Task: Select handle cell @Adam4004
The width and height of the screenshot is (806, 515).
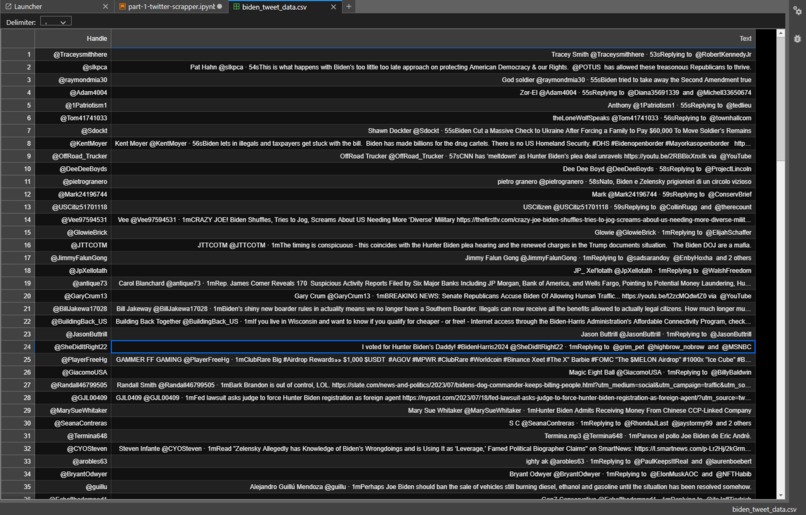Action: (73, 93)
